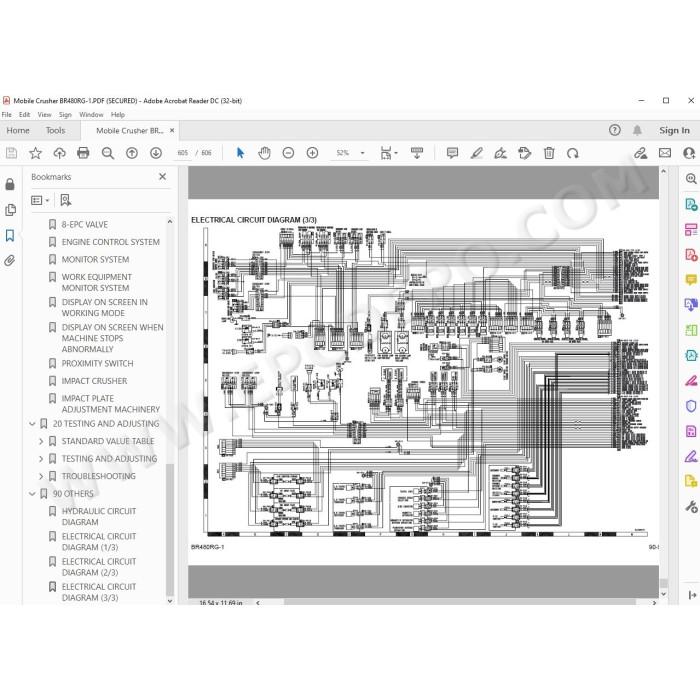Zoom out with minus icon
Image resolution: width=700 pixels, height=700 pixels.
coord(288,153)
